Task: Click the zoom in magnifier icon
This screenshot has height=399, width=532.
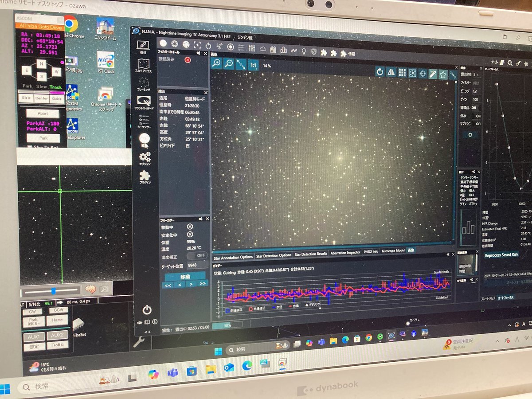Action: 216,63
